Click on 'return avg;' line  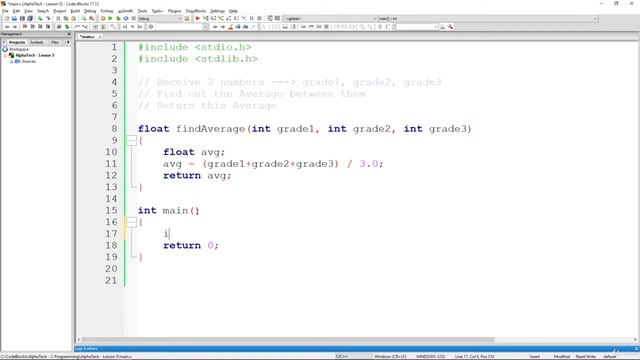coord(197,176)
